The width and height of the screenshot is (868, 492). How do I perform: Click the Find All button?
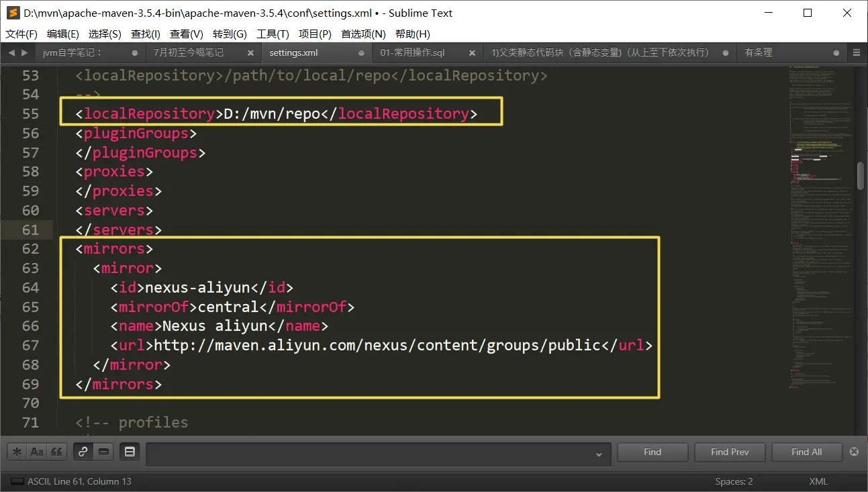806,452
